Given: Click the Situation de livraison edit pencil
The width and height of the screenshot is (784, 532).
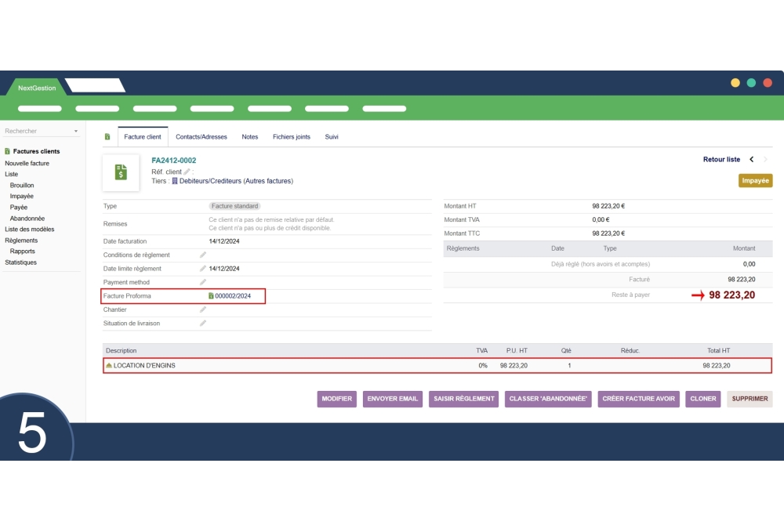Looking at the screenshot, I should pos(202,323).
